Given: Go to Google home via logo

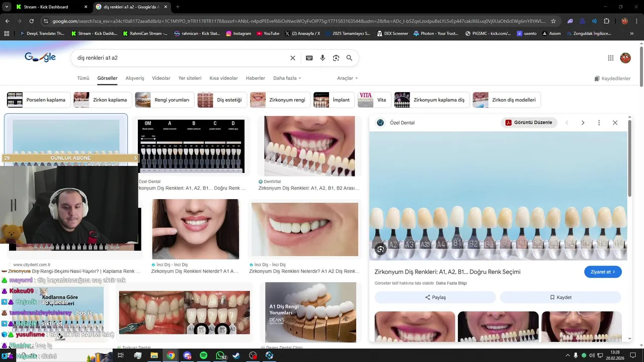Looking at the screenshot, I should click(40, 57).
